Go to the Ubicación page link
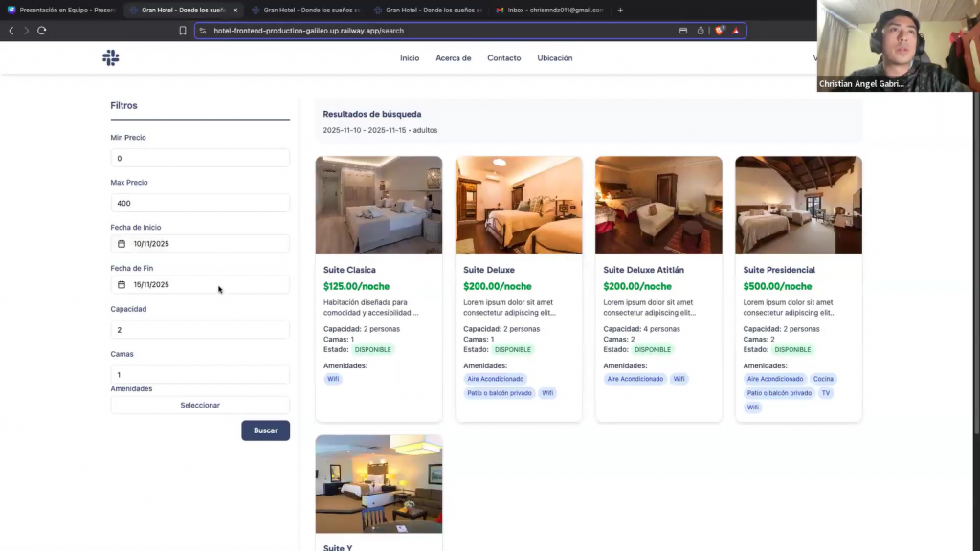980x551 pixels. tap(554, 58)
